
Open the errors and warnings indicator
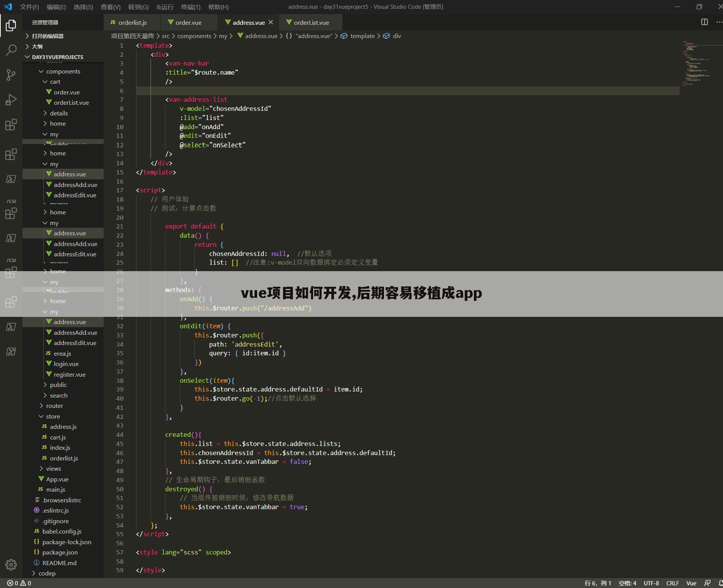click(19, 583)
